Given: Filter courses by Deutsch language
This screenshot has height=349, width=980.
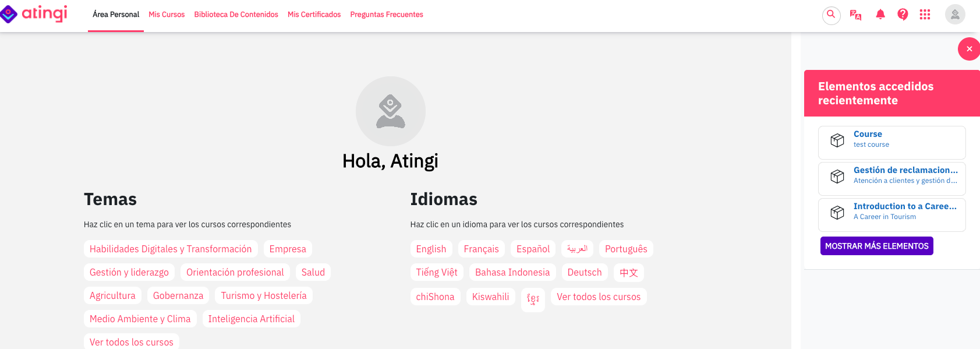Looking at the screenshot, I should [585, 272].
